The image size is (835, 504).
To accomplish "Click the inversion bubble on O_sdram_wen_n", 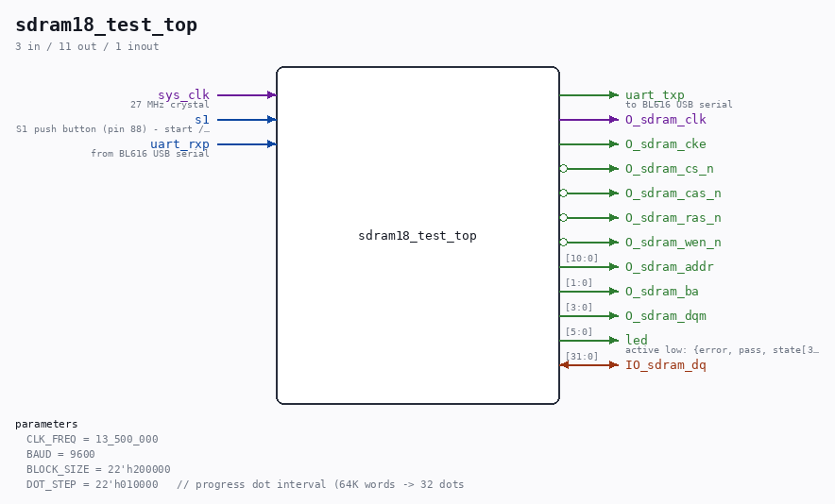I will click(x=563, y=243).
